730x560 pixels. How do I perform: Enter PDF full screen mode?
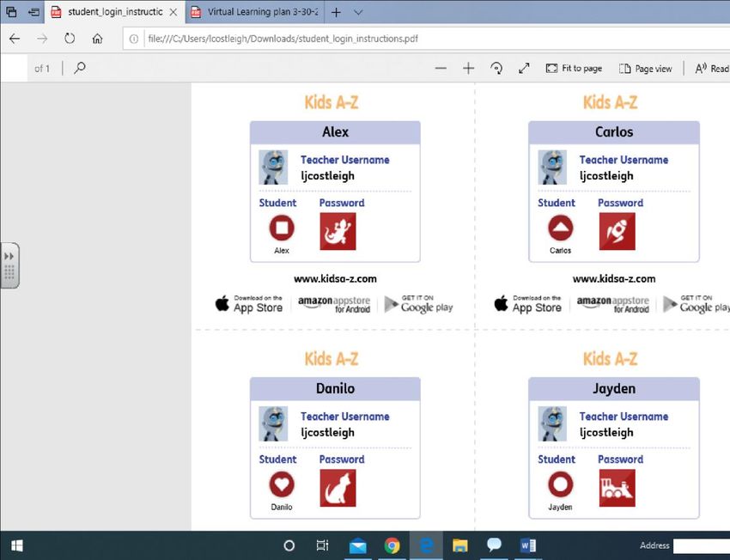(x=524, y=69)
